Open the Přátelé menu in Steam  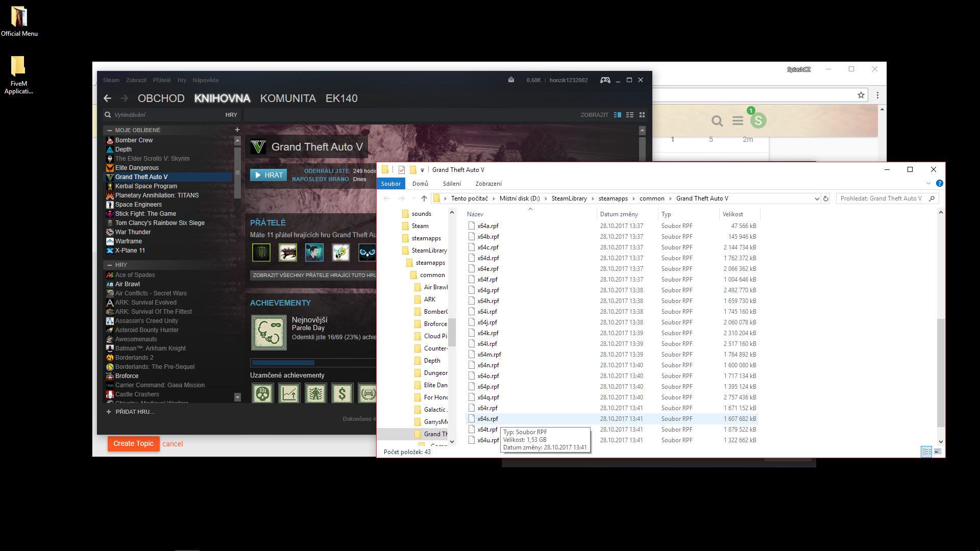click(162, 80)
